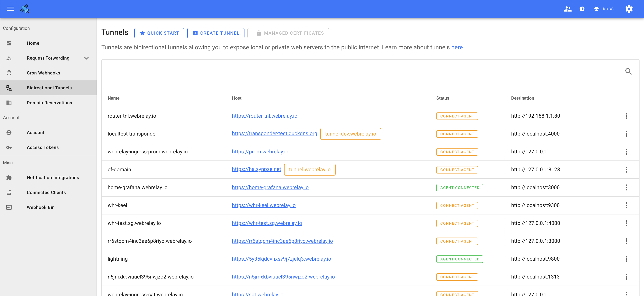
Task: Click the Create Tunnel button
Action: [x=215, y=33]
